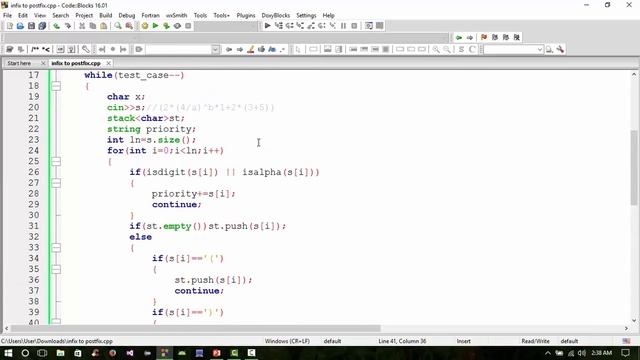Viewport: 640px width, 360px height.
Task: Click the Abort build icon
Action: point(188,26)
